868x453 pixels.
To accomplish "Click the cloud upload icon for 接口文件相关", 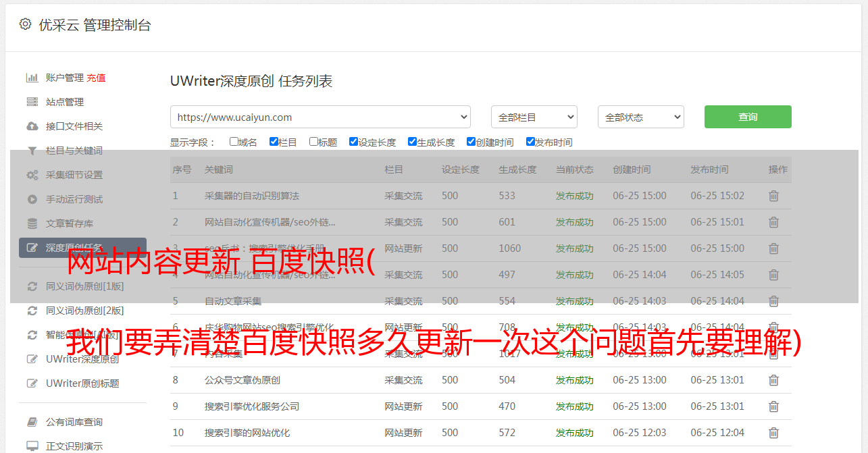I will tap(32, 126).
